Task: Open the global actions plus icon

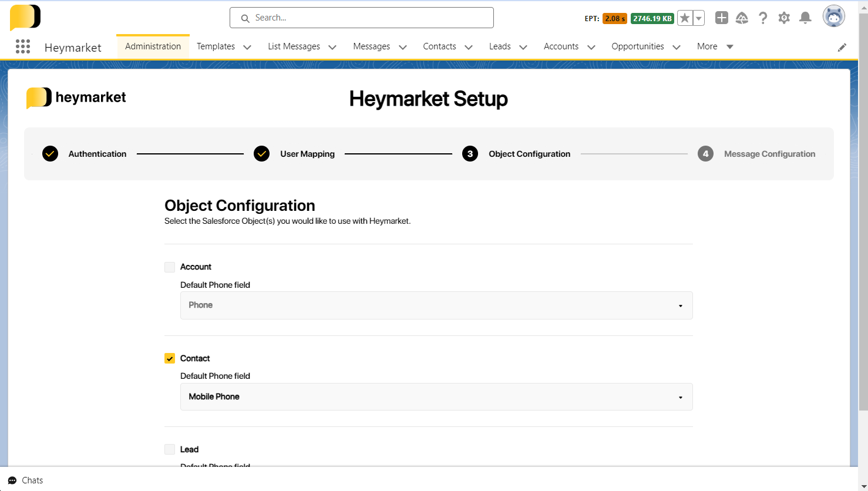Action: (722, 18)
